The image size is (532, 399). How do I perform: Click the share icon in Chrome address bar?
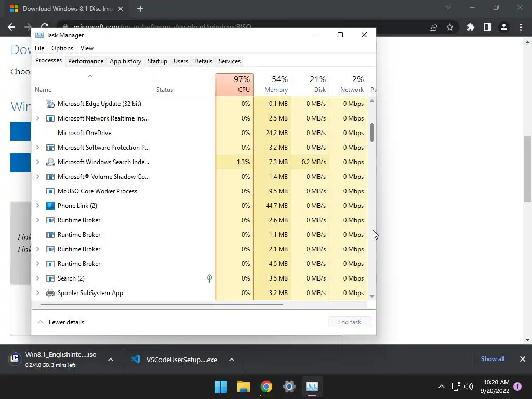point(433,27)
